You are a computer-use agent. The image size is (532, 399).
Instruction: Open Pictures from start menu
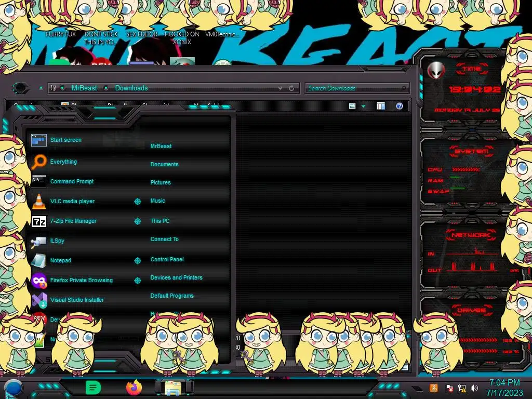point(161,182)
